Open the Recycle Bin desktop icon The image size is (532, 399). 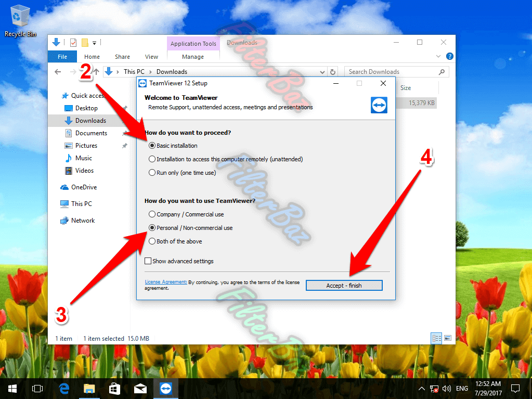click(x=20, y=22)
